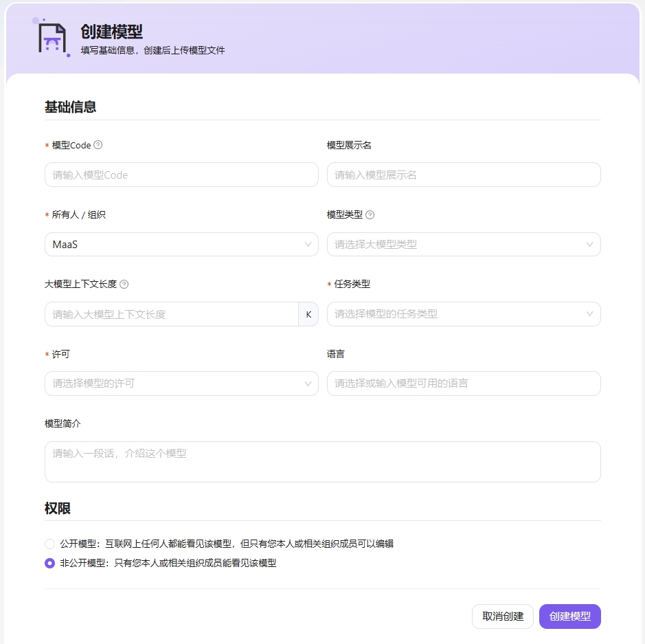Image resolution: width=645 pixels, height=644 pixels.
Task: Focus the 大模型上下文长度 input field
Action: tap(172, 314)
